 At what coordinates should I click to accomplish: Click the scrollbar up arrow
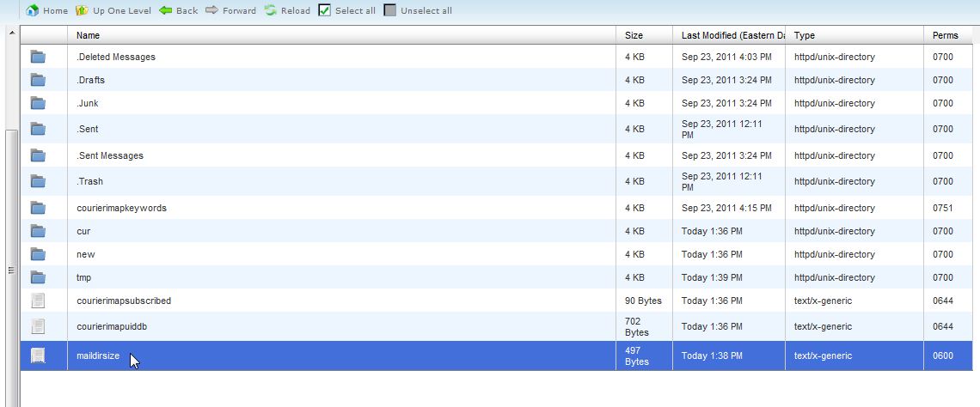(x=11, y=33)
